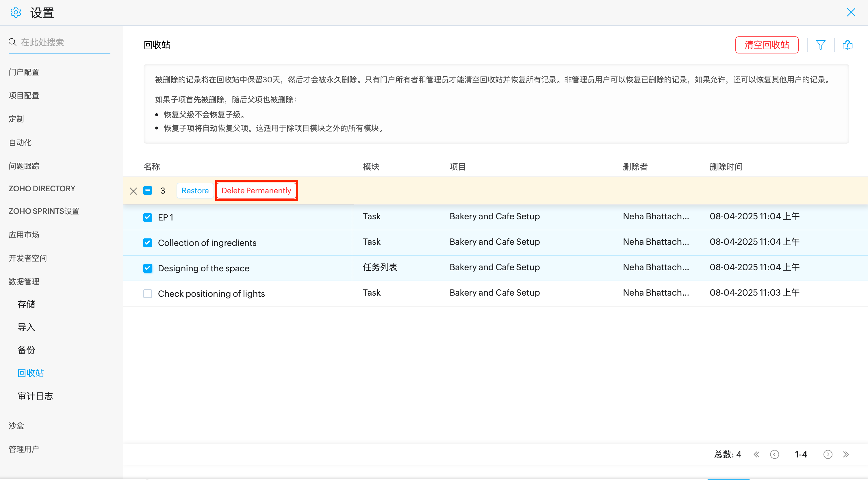
Task: Go to the last page arrow
Action: [846, 454]
